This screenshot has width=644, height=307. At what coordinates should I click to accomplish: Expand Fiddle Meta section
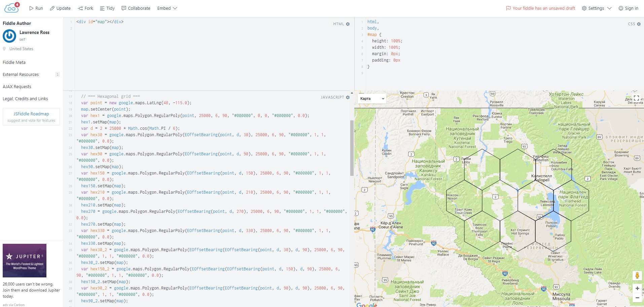14,62
